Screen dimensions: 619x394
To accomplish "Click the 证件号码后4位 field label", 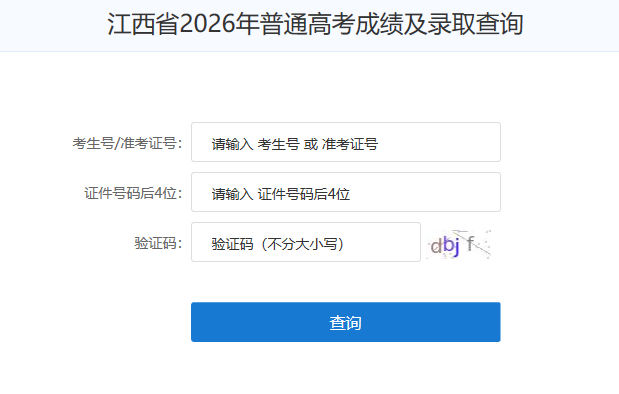I will pos(133,193).
